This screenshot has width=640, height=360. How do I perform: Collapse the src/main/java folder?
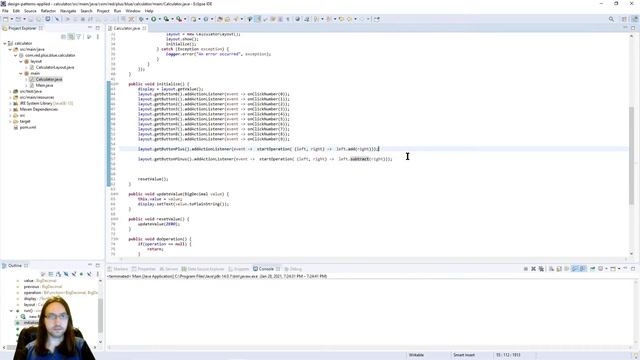tap(10, 49)
